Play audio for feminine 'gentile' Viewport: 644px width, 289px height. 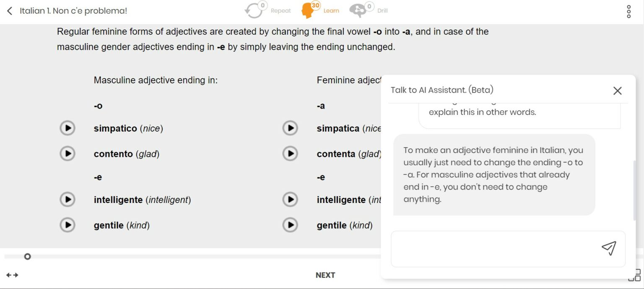tap(290, 225)
